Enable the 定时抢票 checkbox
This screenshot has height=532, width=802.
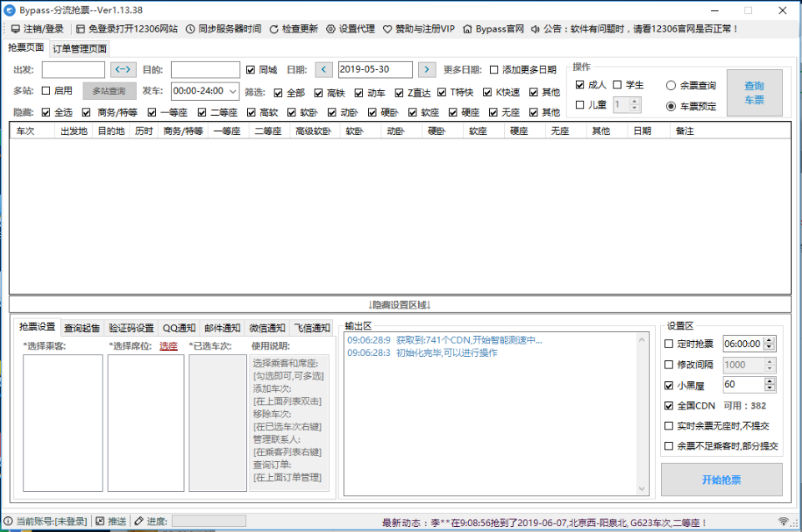click(668, 344)
